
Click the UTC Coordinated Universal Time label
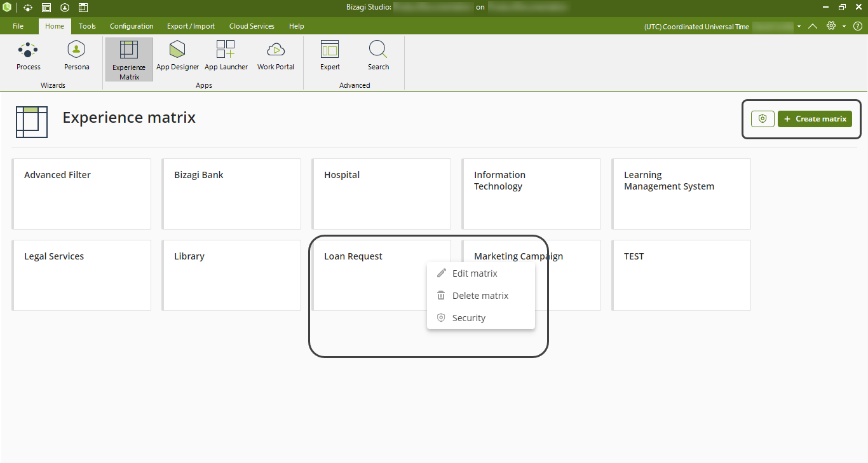pyautogui.click(x=696, y=27)
